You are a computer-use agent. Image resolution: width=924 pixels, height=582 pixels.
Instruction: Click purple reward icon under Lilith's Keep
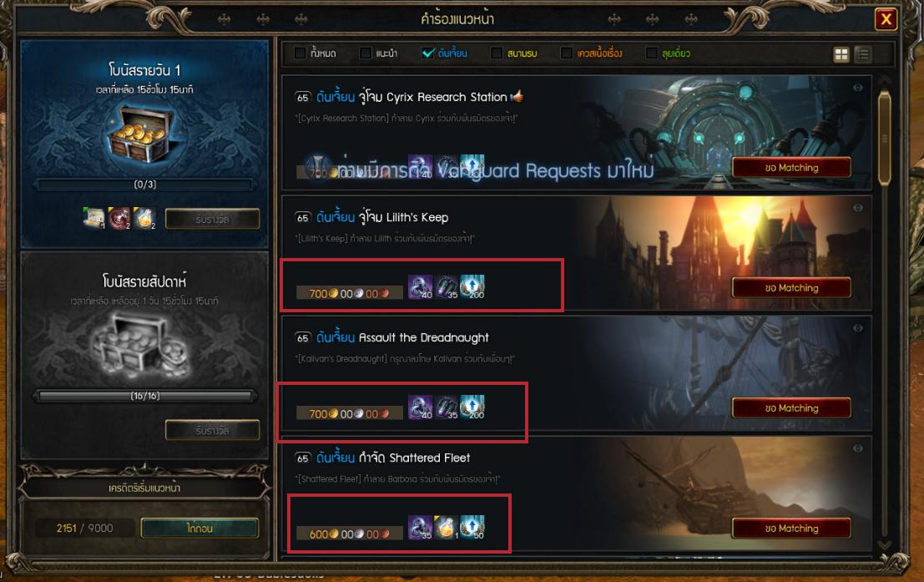[x=420, y=287]
